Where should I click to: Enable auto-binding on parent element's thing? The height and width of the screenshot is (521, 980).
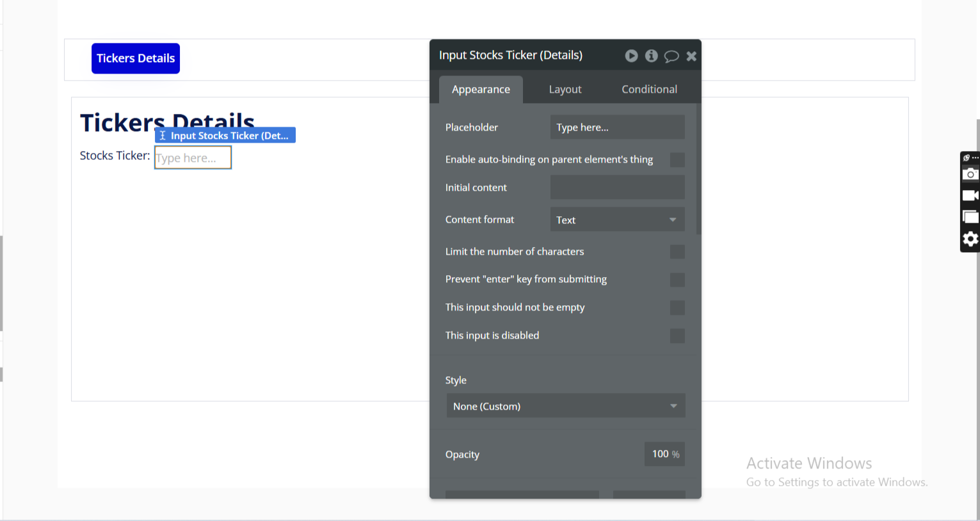[677, 160]
